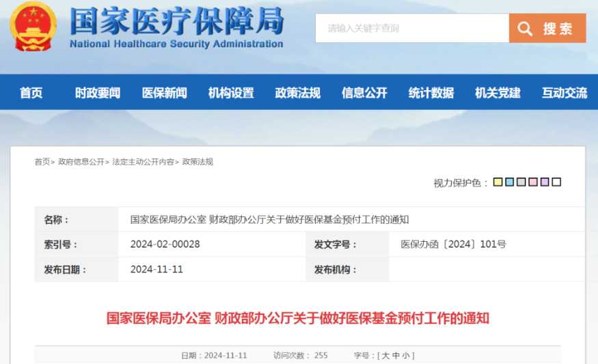Image resolution: width=598 pixels, height=364 pixels.
Task: Click the 发文字号 label cell
Action: [347, 244]
